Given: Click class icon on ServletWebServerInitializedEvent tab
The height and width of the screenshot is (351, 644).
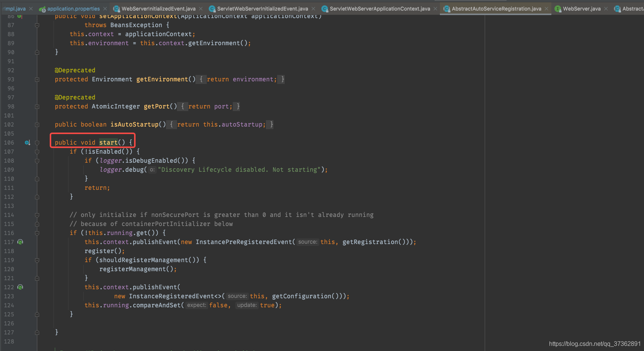Looking at the screenshot, I should click(x=212, y=9).
